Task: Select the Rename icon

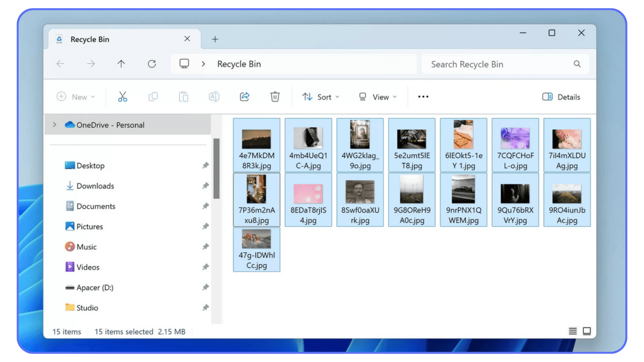Action: [x=214, y=97]
